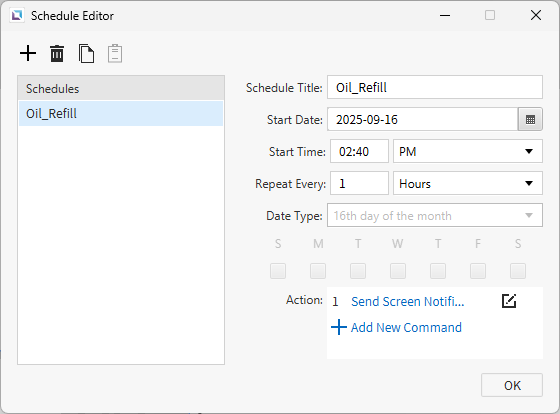This screenshot has height=414, width=560.
Task: Add a new schedule with plus icon
Action: tap(28, 54)
